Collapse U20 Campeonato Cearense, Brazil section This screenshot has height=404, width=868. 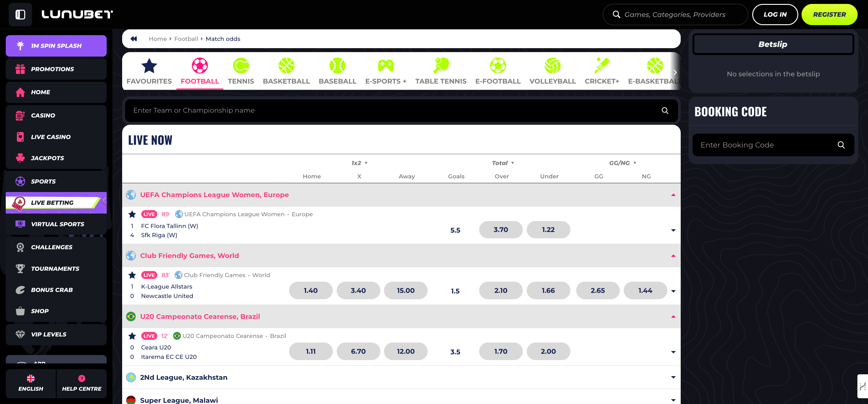tap(673, 317)
